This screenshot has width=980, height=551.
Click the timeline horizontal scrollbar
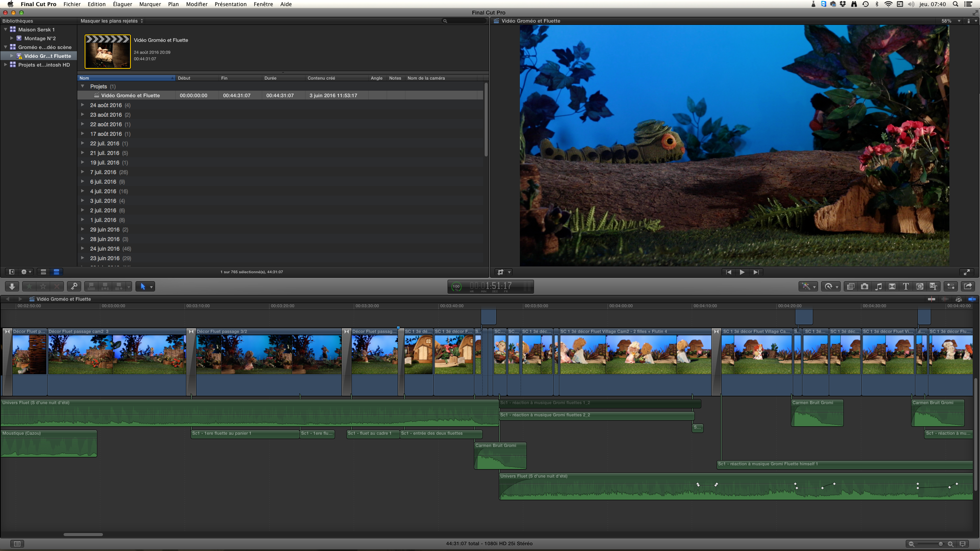click(x=83, y=534)
